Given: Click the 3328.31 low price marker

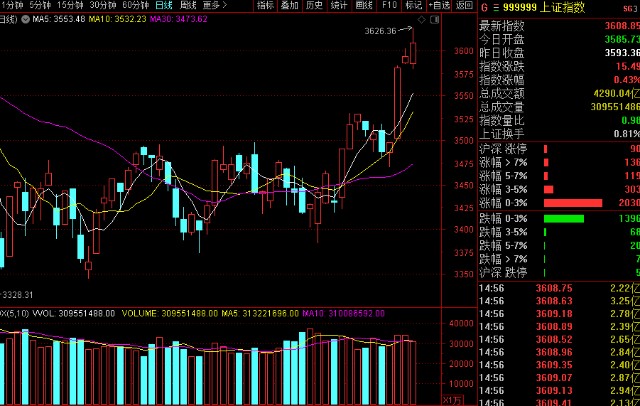Looking at the screenshot, I should [x=18, y=295].
